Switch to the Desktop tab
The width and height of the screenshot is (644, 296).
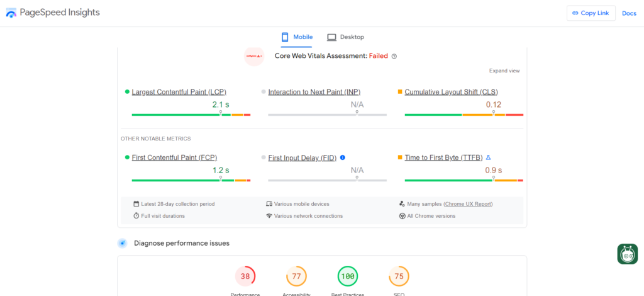pyautogui.click(x=345, y=37)
